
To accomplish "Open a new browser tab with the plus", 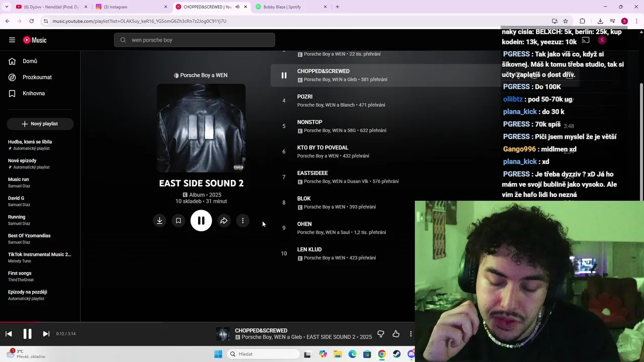I will click(x=337, y=7).
